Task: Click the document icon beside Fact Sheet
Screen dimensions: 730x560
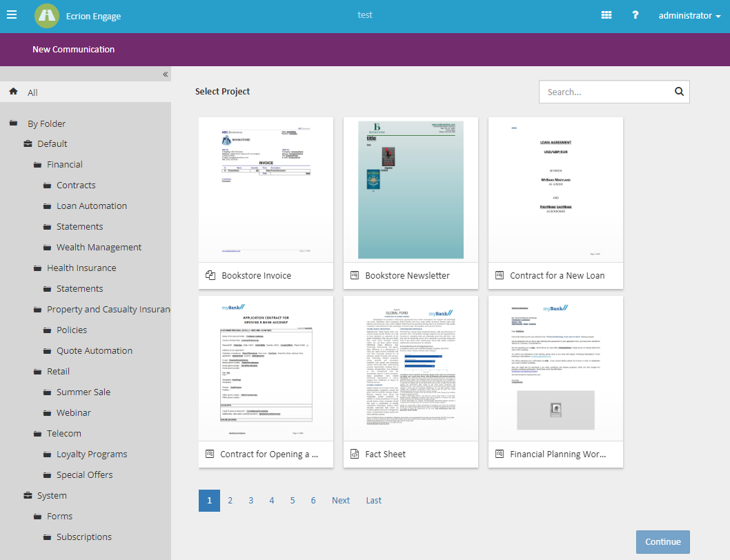Action: (x=355, y=454)
